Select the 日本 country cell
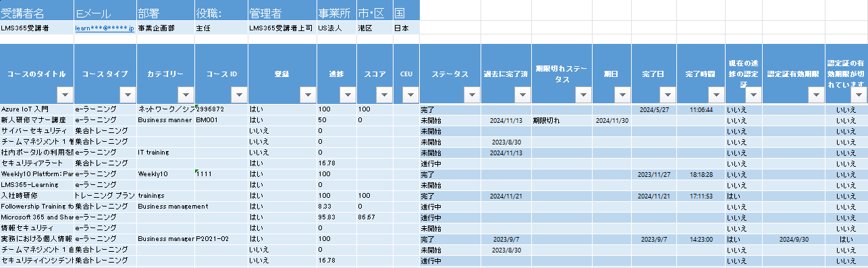The width and height of the screenshot is (868, 268). click(406, 28)
